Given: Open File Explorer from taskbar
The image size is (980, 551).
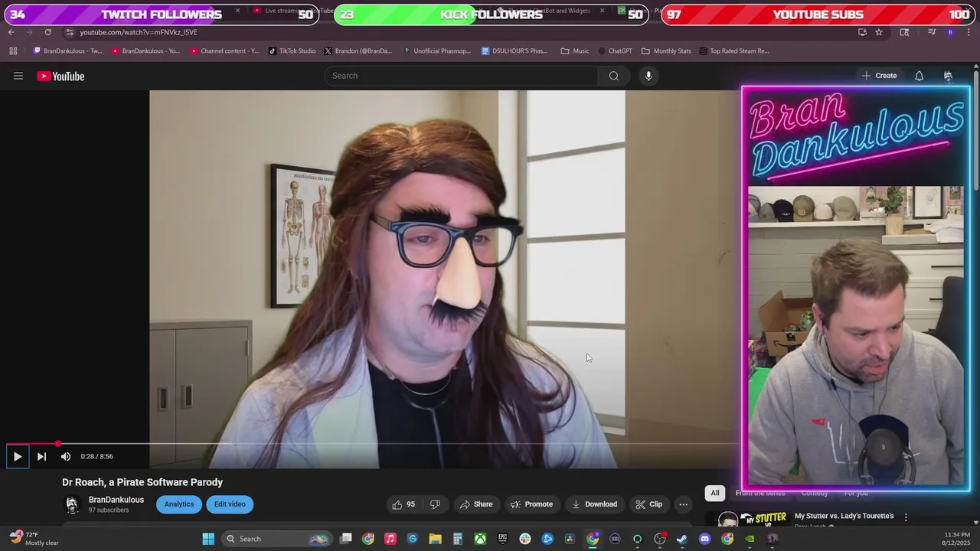Looking at the screenshot, I should [x=435, y=539].
